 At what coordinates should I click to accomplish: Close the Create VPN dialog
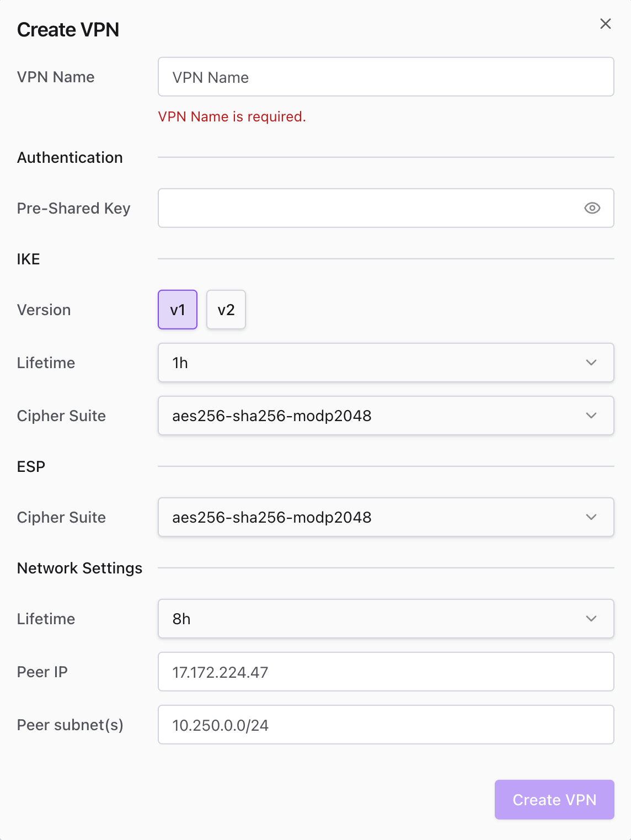(x=605, y=24)
